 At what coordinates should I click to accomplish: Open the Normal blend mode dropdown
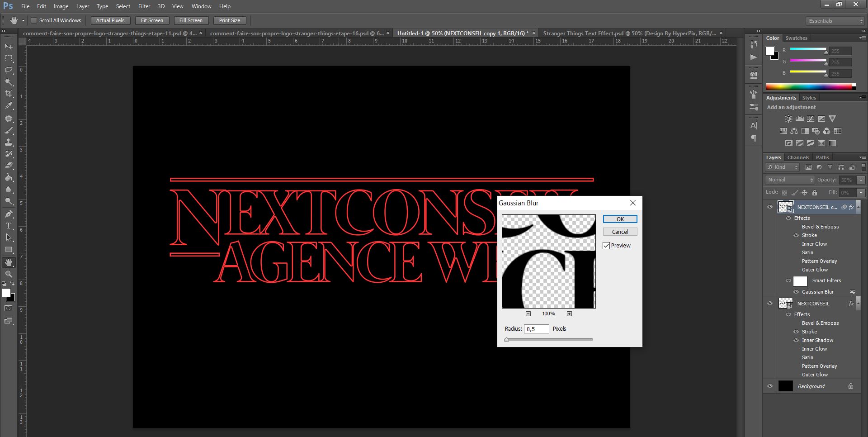tap(790, 180)
